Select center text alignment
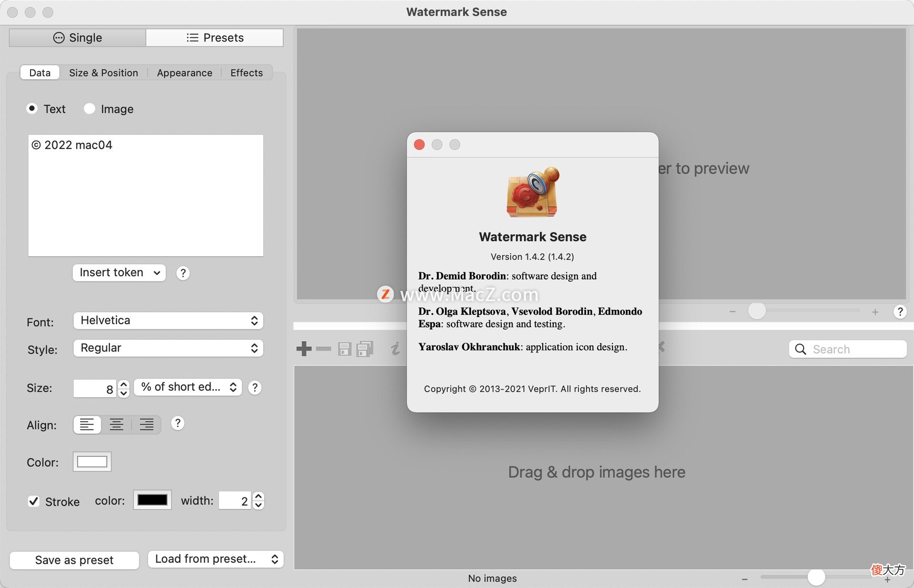The image size is (914, 588). click(x=117, y=424)
